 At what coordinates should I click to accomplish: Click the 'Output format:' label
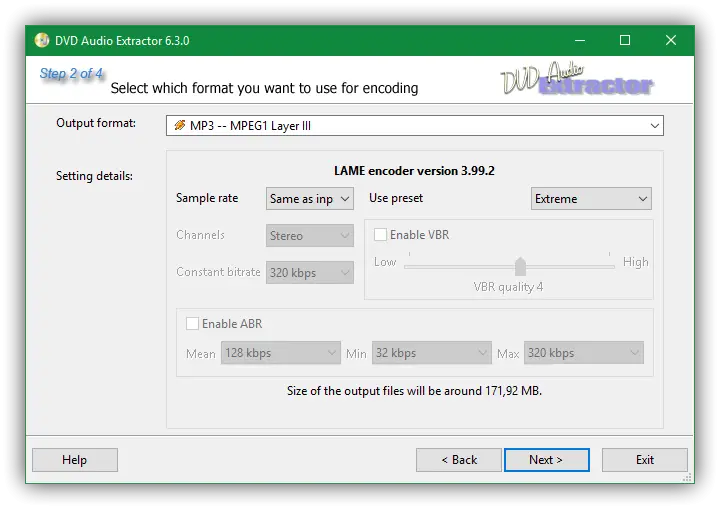[x=96, y=123]
